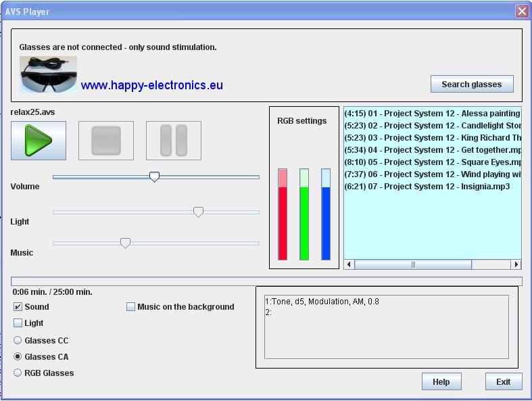Click the session progress bar
The image size is (532, 401).
(266, 281)
